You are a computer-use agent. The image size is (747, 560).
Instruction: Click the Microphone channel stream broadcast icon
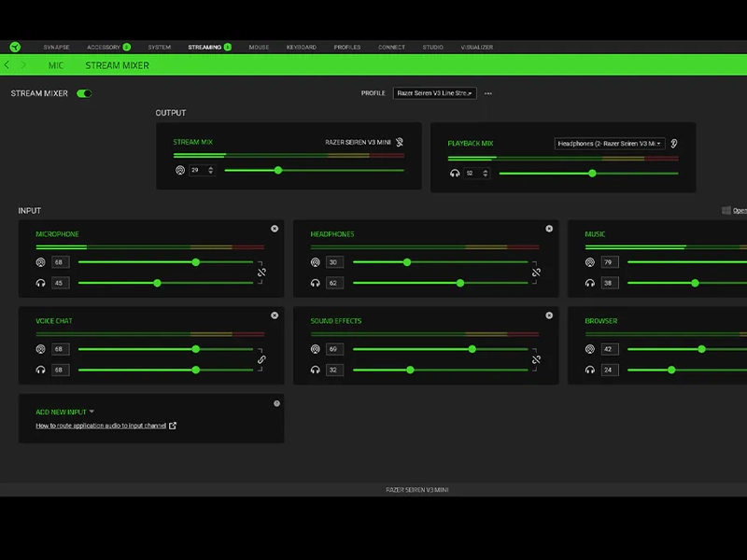[x=41, y=262]
